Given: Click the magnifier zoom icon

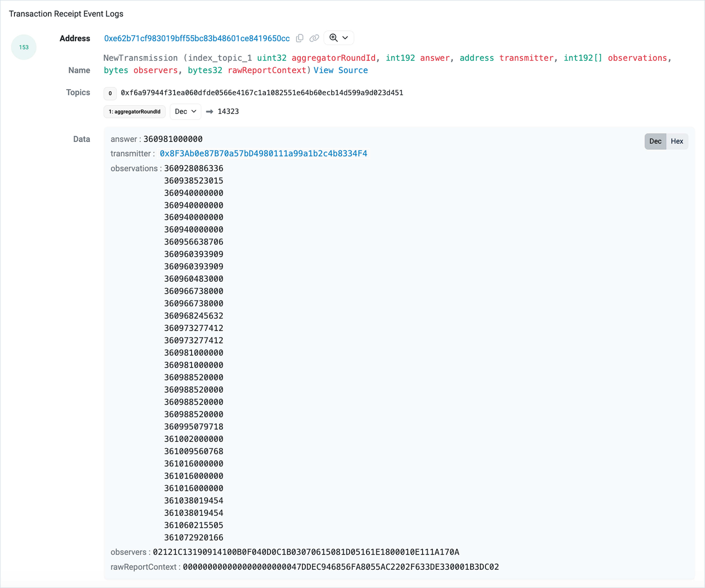Looking at the screenshot, I should coord(333,38).
